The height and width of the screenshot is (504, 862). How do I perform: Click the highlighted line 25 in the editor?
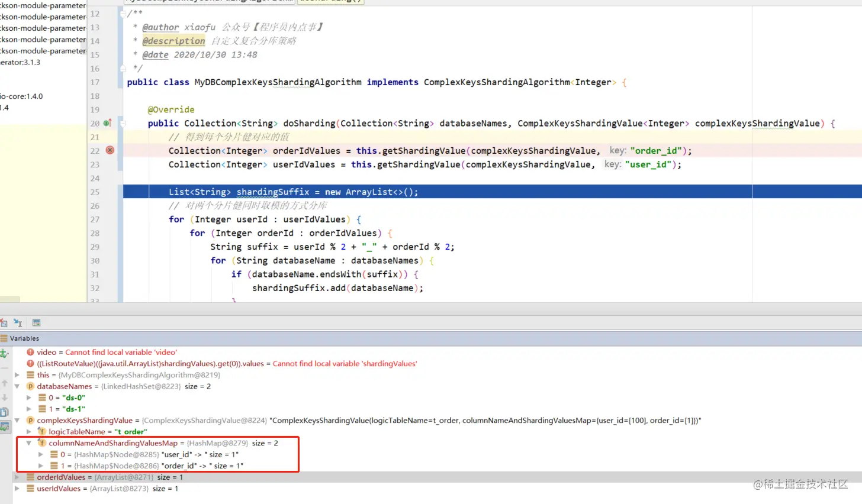[492, 192]
